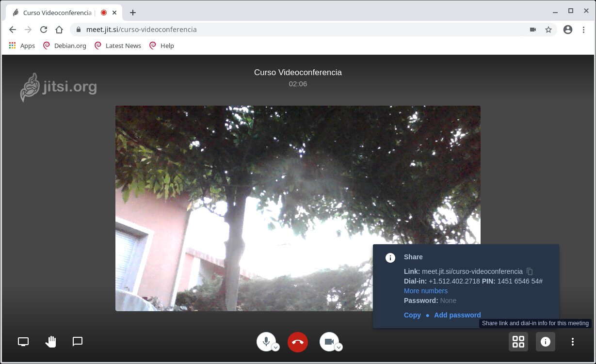Copy meeting link using clipboard icon
Viewport: 596px width, 364px height.
[530, 271]
